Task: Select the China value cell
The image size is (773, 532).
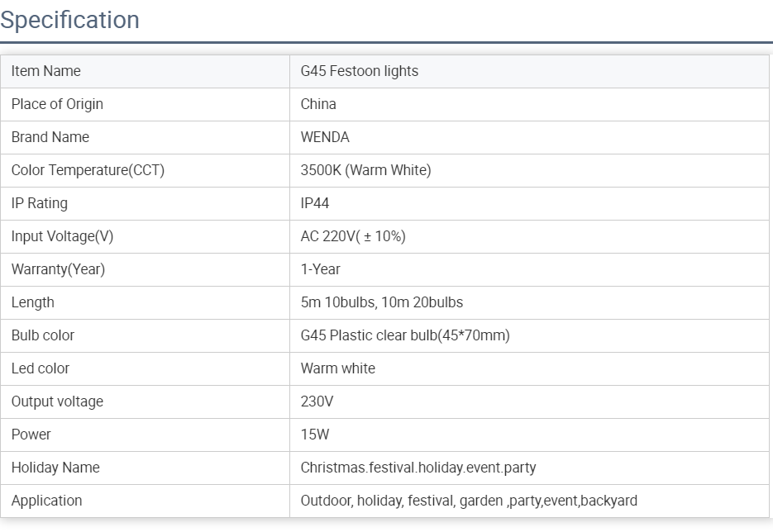Action: click(318, 104)
